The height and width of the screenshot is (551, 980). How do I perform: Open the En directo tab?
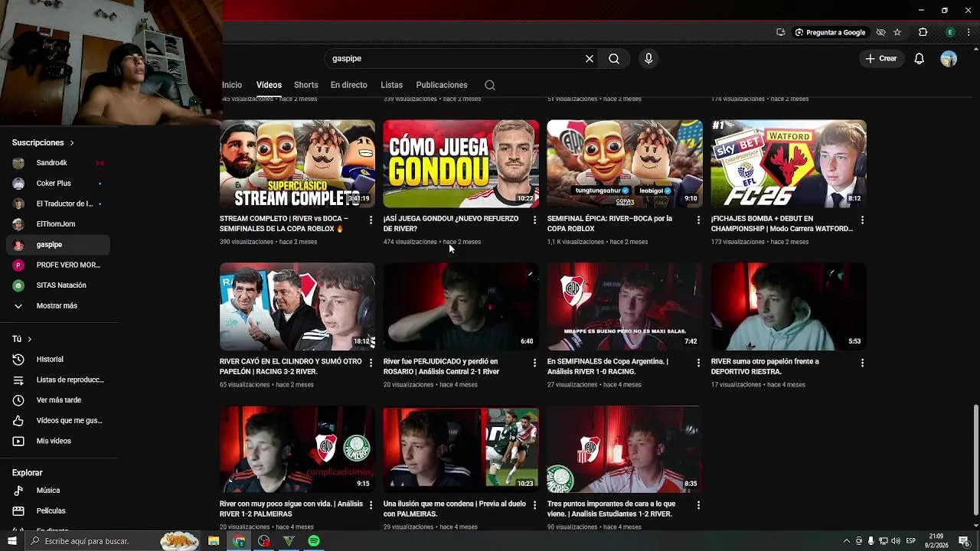point(348,85)
